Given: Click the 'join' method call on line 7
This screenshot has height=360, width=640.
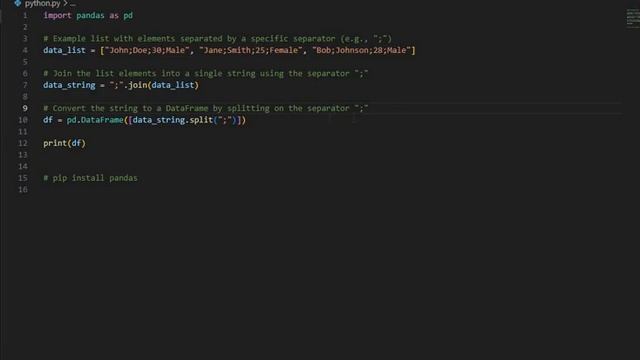Looking at the screenshot, I should pyautogui.click(x=138, y=85).
